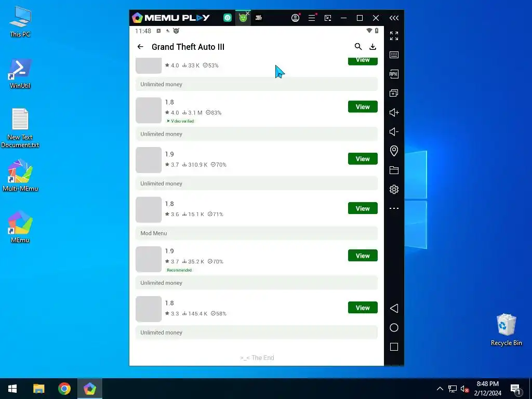Open the shared folder icon in the sidebar

point(394,170)
